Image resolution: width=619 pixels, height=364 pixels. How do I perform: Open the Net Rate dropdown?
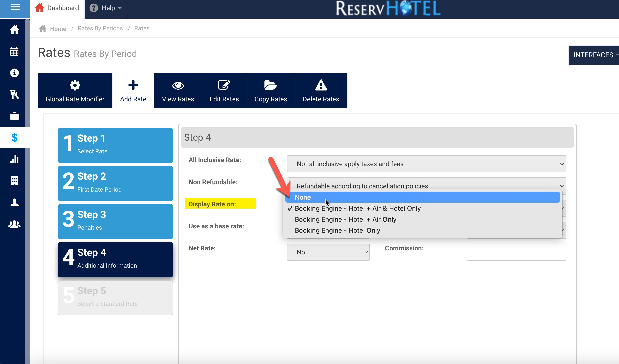pyautogui.click(x=328, y=252)
